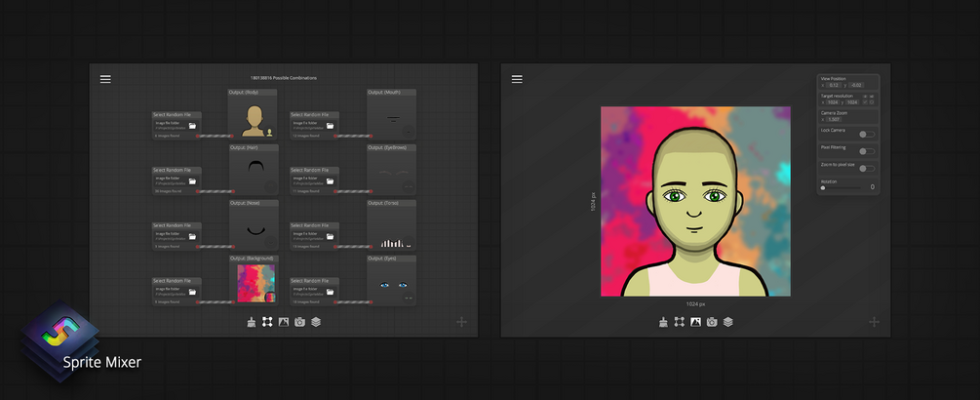Click the folder icon feeding Output (Background)
This screenshot has width=980, height=400.
pos(192,292)
